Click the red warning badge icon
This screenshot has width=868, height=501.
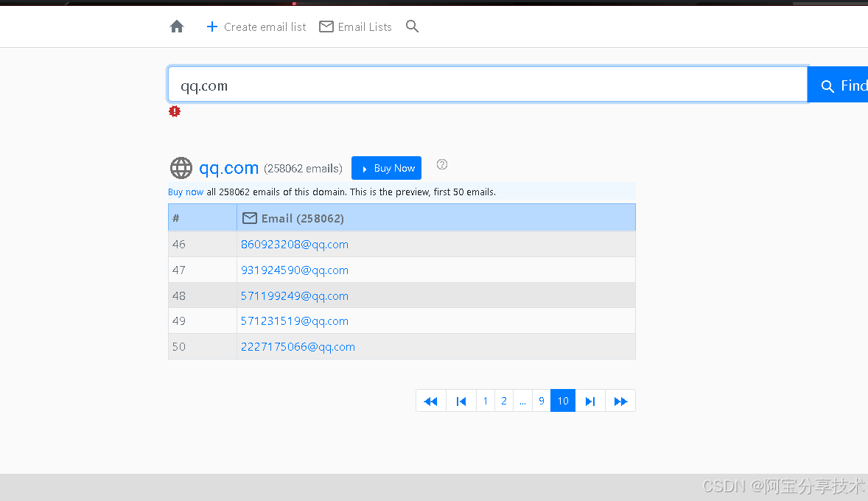point(175,111)
